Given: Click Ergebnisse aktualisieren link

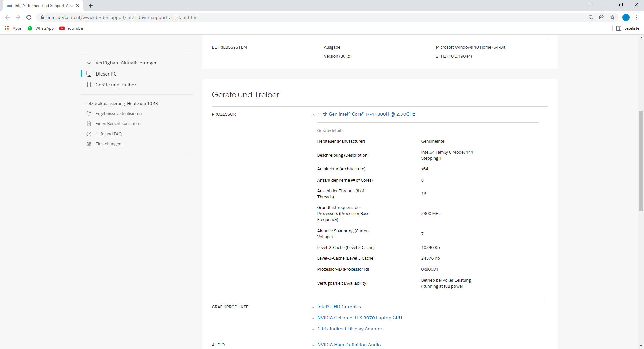Looking at the screenshot, I should coord(118,114).
